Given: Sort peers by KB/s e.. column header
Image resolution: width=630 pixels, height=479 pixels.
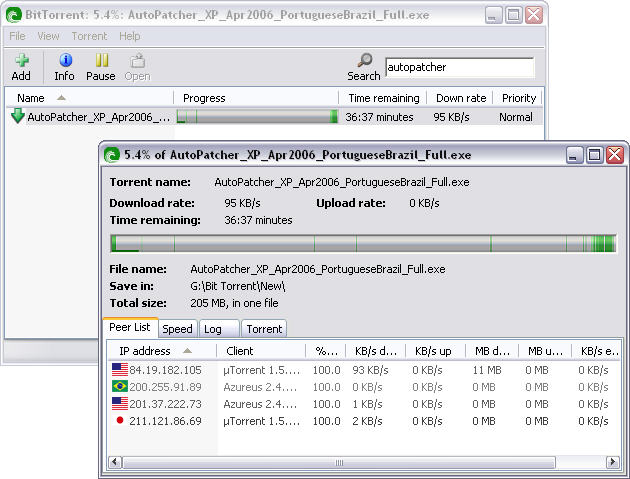Looking at the screenshot, I should click(597, 351).
